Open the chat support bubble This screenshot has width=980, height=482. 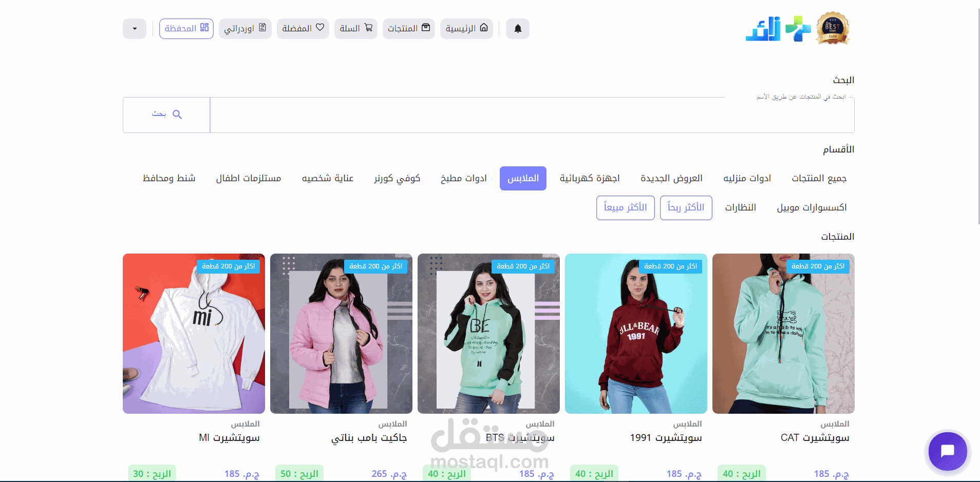click(x=948, y=452)
